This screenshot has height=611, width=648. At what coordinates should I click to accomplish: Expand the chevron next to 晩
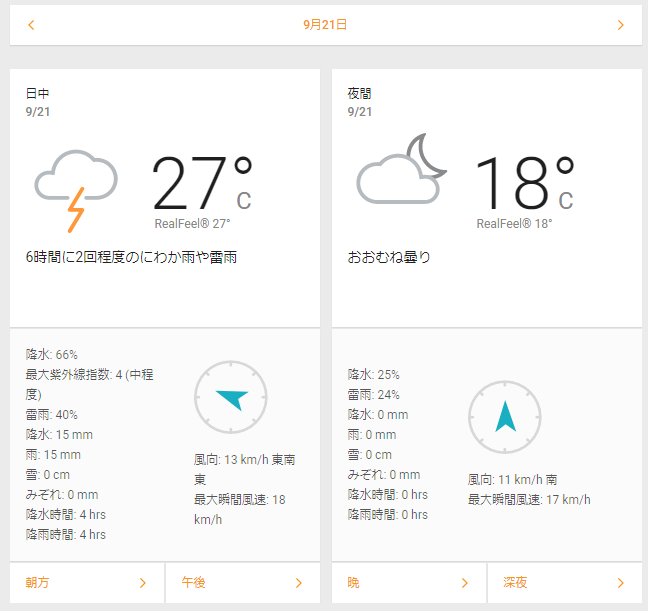click(464, 583)
